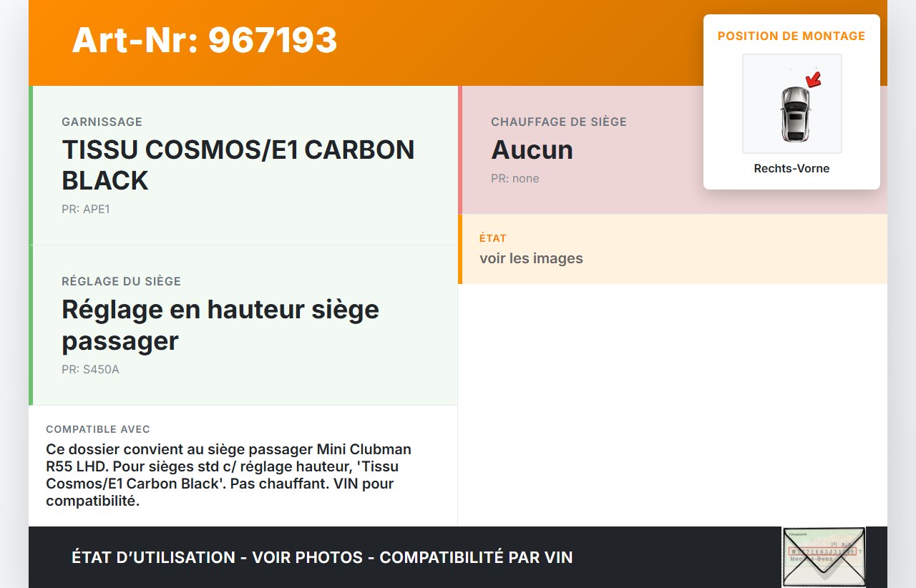Open the voir les images link
This screenshot has height=588, width=916.
531,258
